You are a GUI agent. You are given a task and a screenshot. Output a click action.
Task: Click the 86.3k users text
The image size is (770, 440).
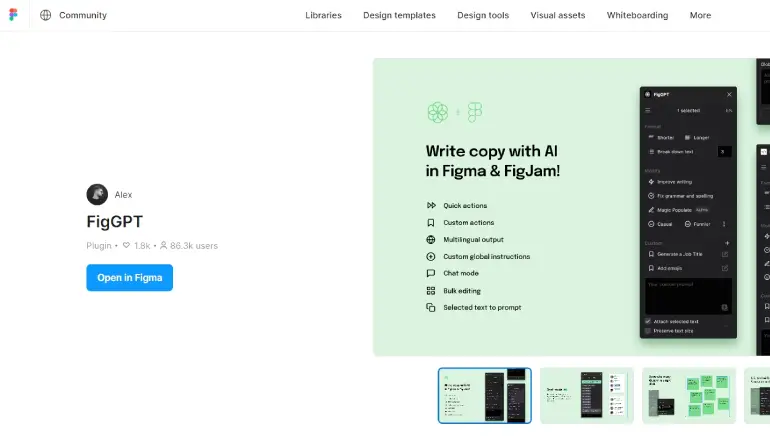[194, 246]
